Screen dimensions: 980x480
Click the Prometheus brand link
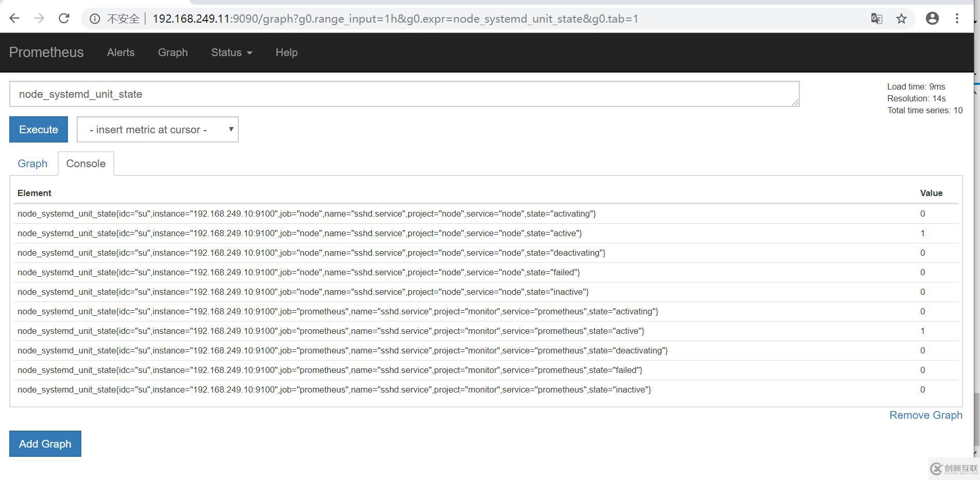(x=46, y=52)
